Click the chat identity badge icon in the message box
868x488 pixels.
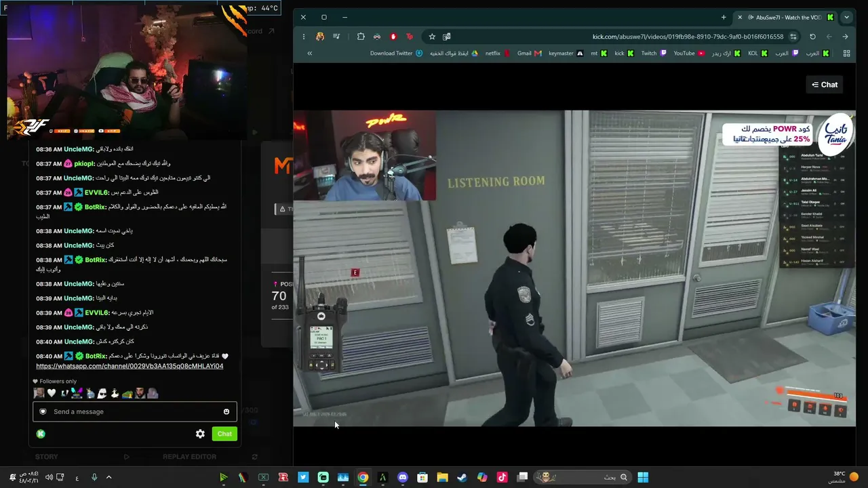coord(43,411)
